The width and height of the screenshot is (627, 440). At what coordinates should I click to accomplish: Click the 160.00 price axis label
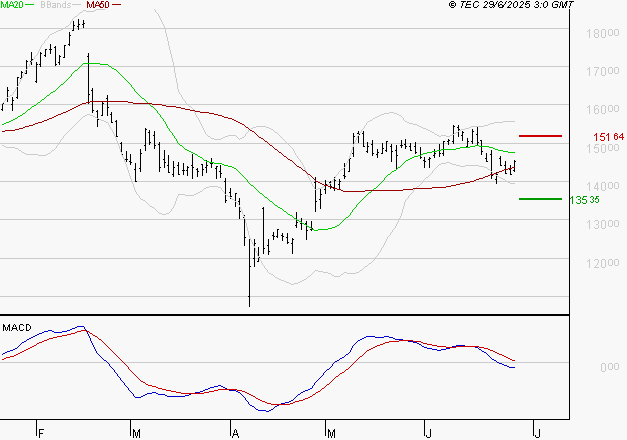pos(603,110)
